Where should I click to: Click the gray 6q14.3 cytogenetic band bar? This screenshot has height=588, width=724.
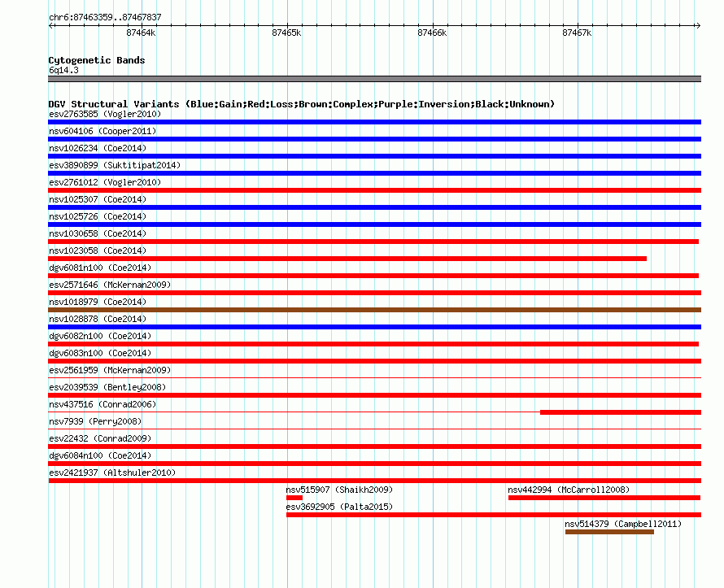coord(374,79)
